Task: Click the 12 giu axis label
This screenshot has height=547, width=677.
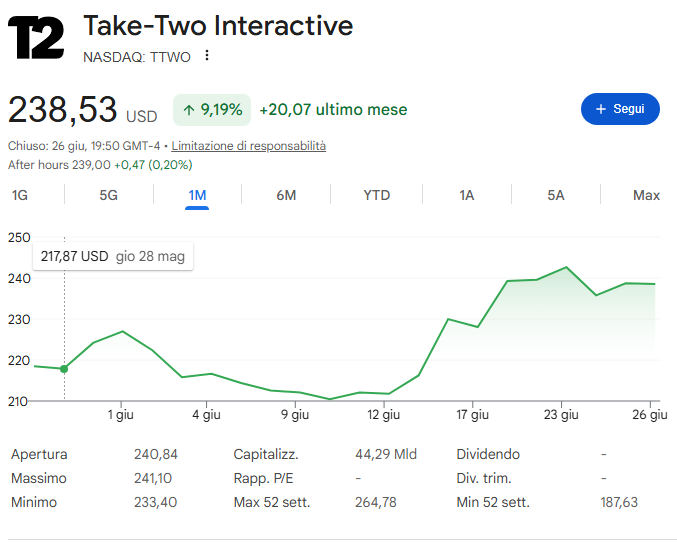Action: tap(383, 415)
